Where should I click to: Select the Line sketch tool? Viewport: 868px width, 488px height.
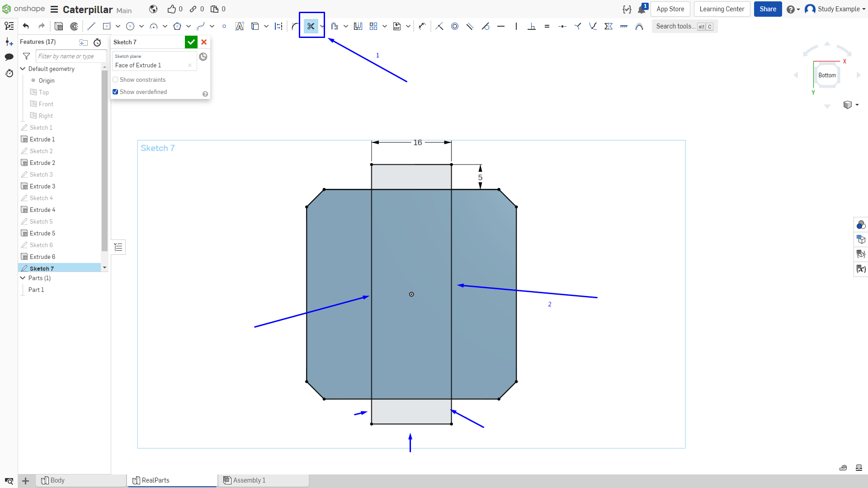click(x=91, y=26)
